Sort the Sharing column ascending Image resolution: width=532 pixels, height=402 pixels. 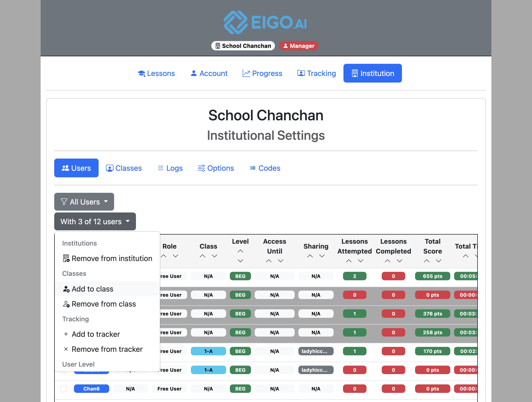tap(310, 256)
